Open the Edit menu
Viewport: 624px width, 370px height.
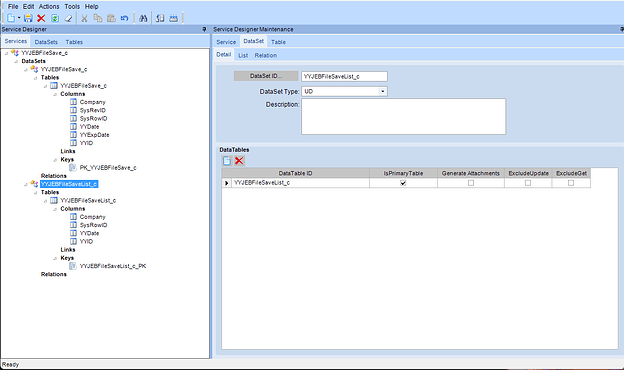point(28,6)
